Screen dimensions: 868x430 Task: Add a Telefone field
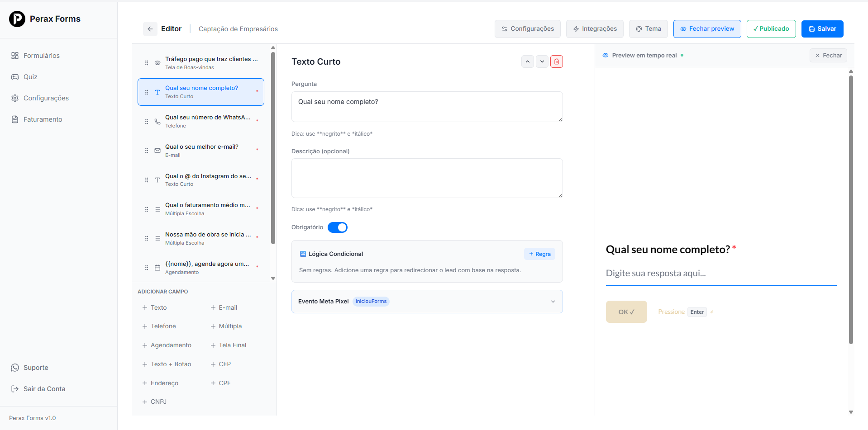[159, 326]
